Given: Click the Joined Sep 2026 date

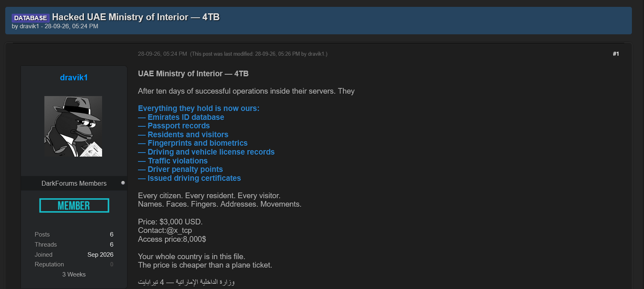Looking at the screenshot, I should coord(100,255).
